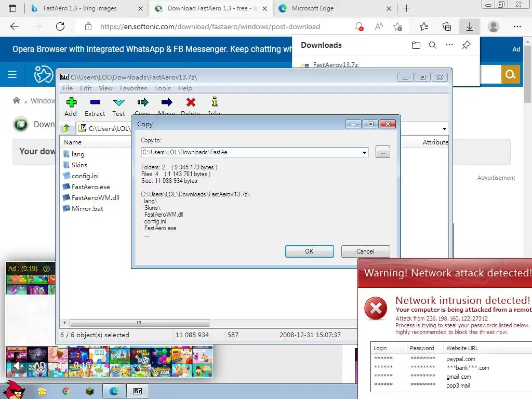Click the Delete red X toolbar icon

(191, 102)
